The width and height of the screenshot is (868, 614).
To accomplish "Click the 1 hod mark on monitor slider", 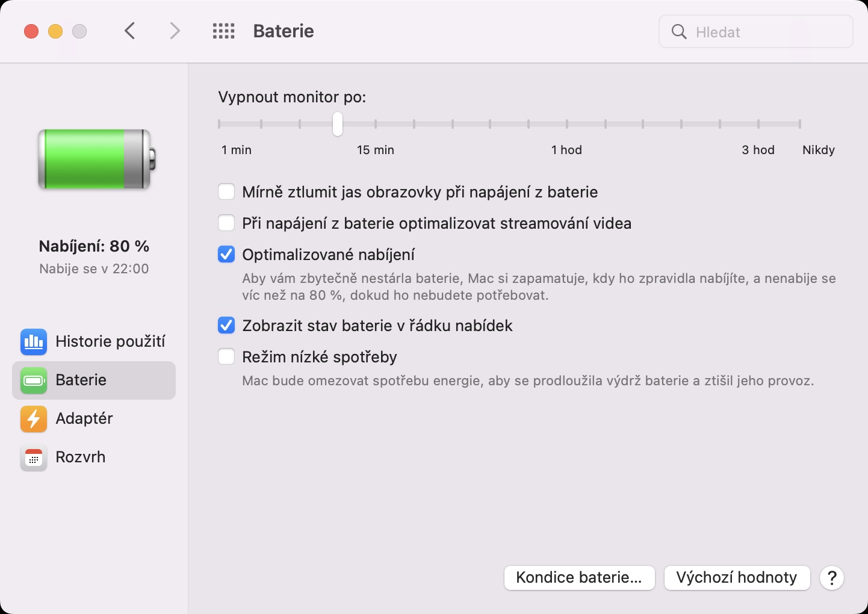I will click(x=567, y=124).
